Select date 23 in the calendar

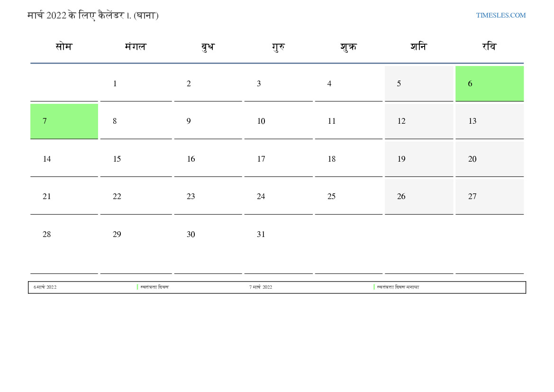pos(208,197)
